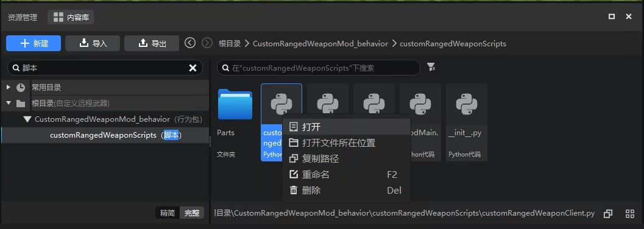
Task: Switch tree view to 完整 mode
Action: tap(192, 213)
